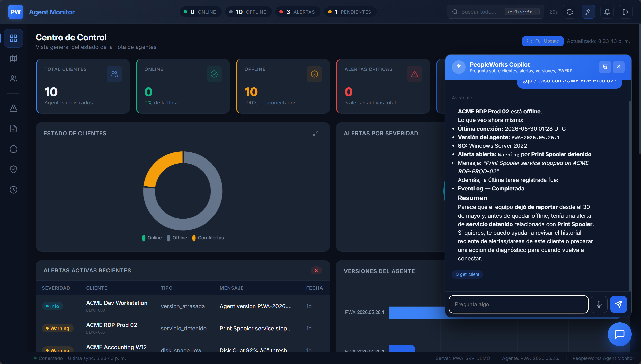
Task: Click the 10 Offline status pill
Action: (x=248, y=12)
